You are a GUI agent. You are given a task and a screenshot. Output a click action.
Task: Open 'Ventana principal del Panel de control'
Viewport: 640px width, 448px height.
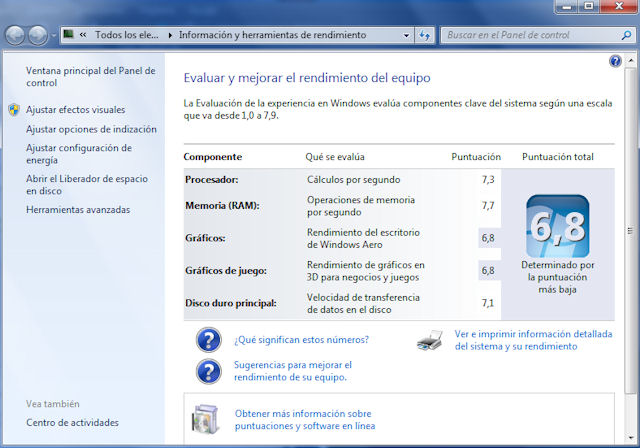(x=91, y=77)
